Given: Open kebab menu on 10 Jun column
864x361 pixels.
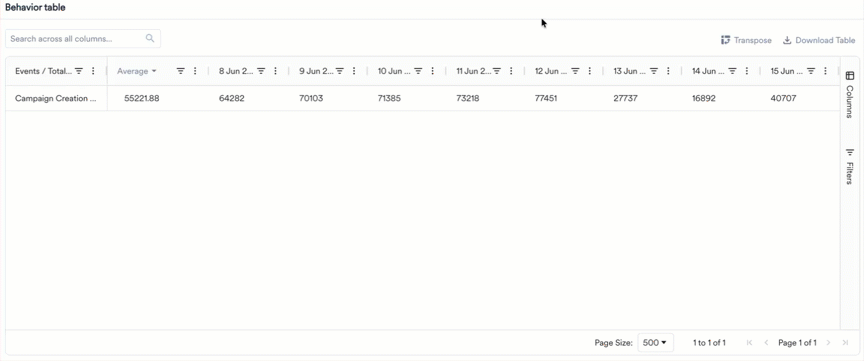Looking at the screenshot, I should [x=433, y=71].
